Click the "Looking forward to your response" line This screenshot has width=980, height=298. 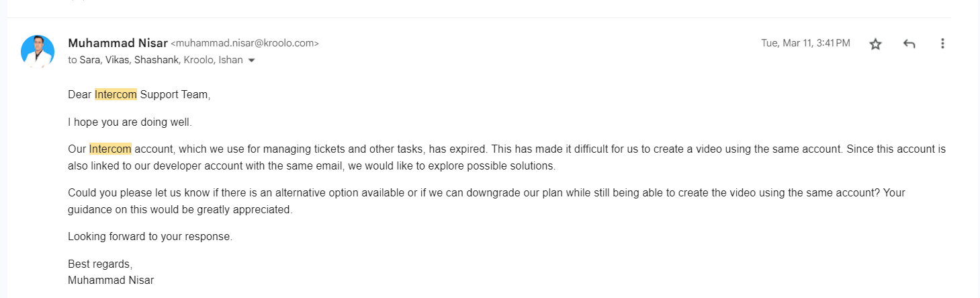[x=150, y=237]
